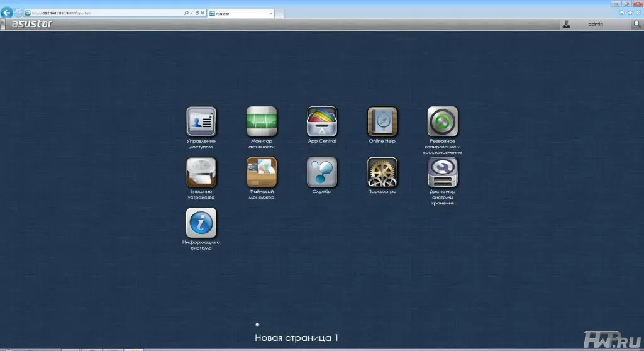Viewport: 644px width, 351px height.
Task: Click the browser forward arrow
Action: 18,13
